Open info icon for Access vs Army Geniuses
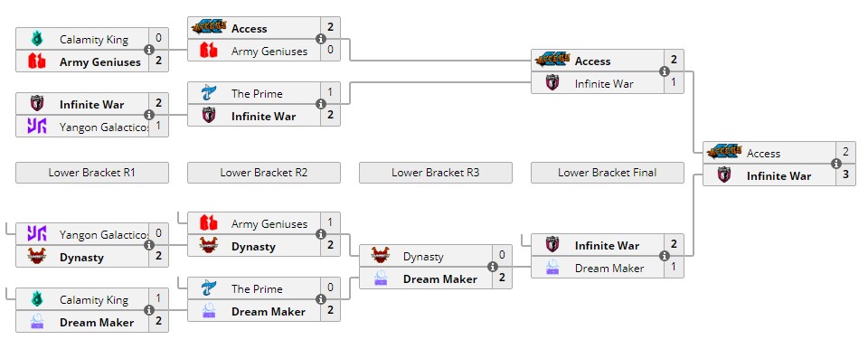Viewport: 868px width, 349px height. (x=320, y=39)
